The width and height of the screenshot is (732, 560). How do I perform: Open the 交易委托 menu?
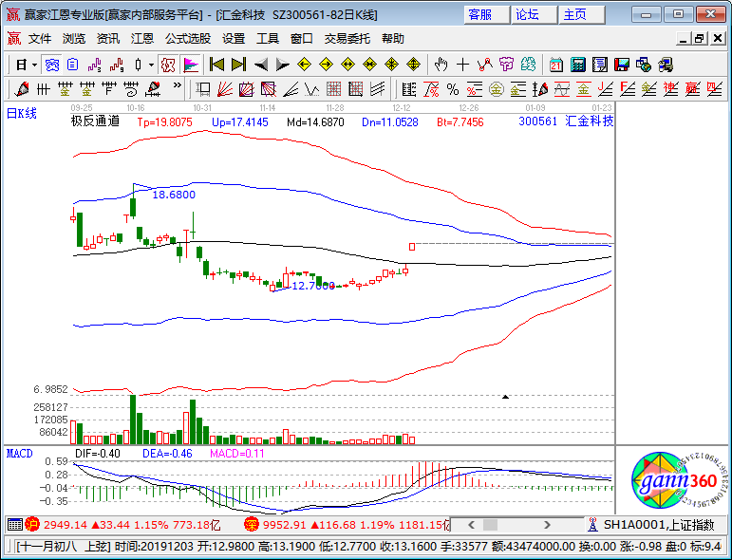click(347, 39)
